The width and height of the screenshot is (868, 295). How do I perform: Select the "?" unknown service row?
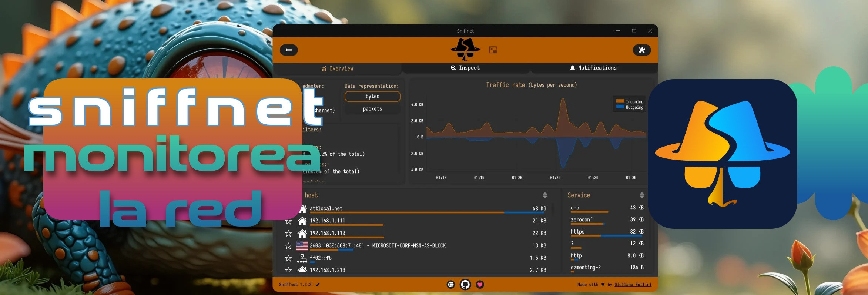pyautogui.click(x=607, y=244)
